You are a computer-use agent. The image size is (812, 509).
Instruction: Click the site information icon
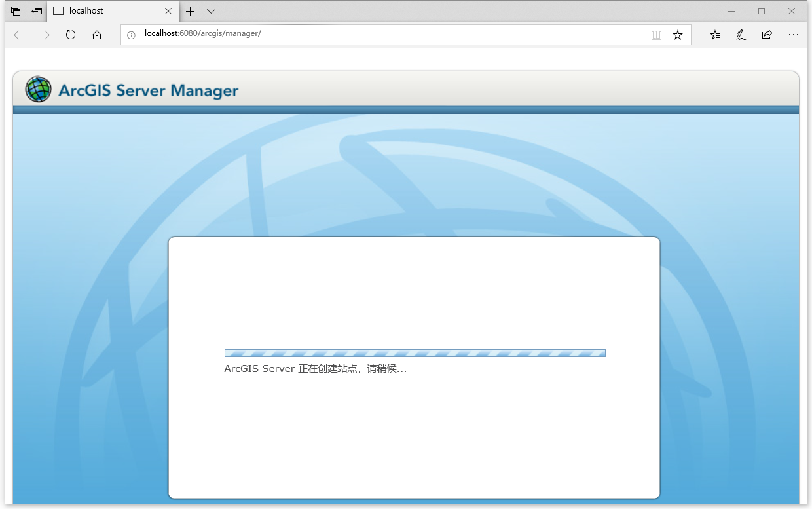[131, 35]
